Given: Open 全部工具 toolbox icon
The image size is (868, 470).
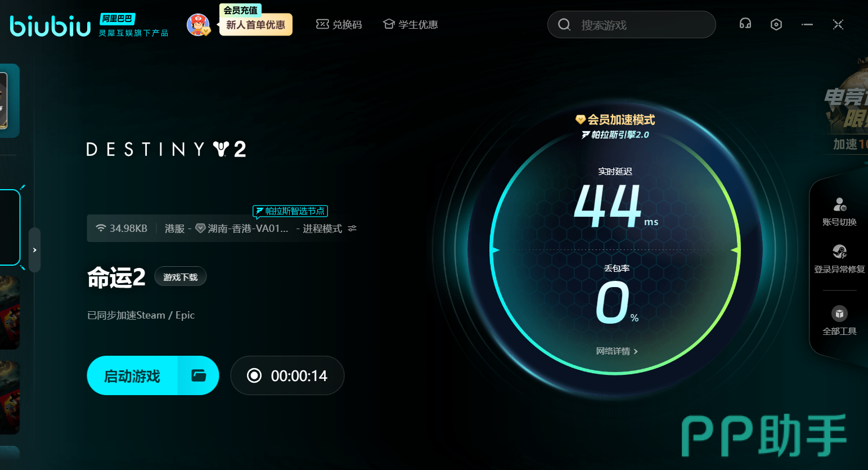Looking at the screenshot, I should [839, 320].
